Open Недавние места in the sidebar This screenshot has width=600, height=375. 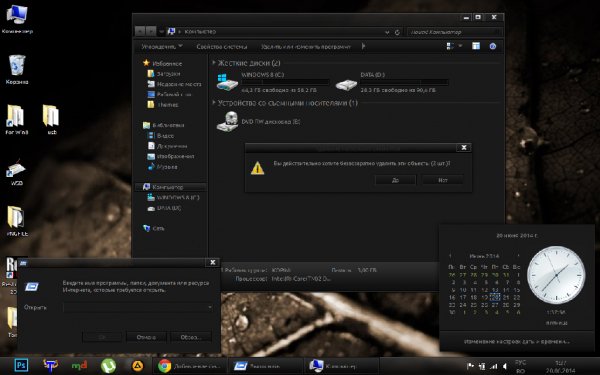pyautogui.click(x=179, y=84)
